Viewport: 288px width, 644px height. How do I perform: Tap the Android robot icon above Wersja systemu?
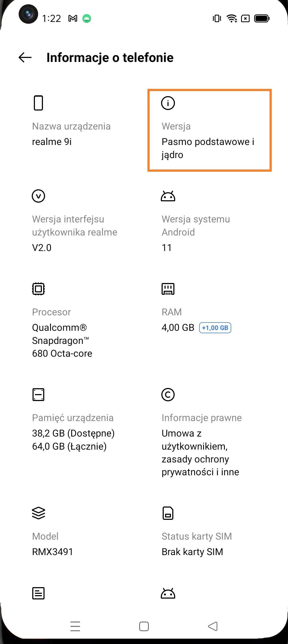(168, 196)
